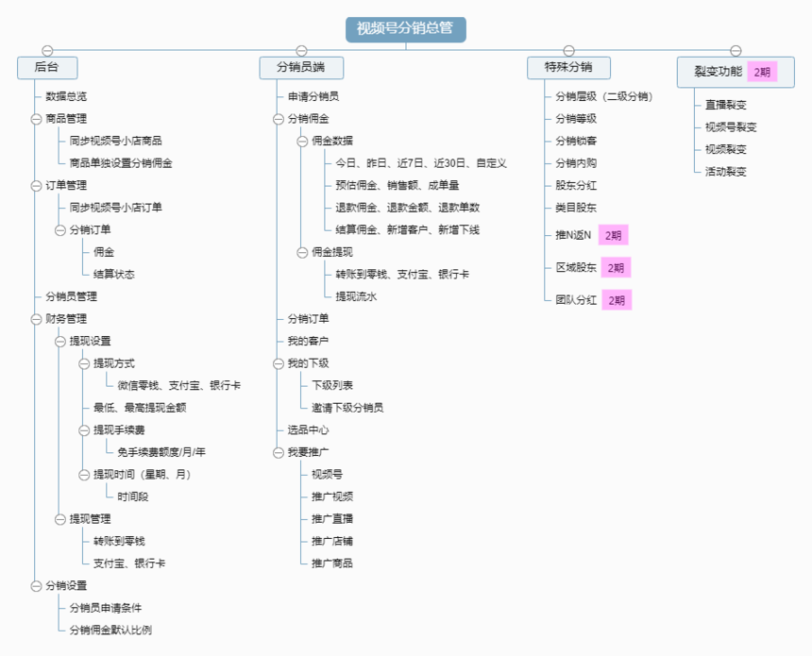This screenshot has width=812, height=656.
Task: Select the root node 视频号分销总管
Action: (x=405, y=29)
